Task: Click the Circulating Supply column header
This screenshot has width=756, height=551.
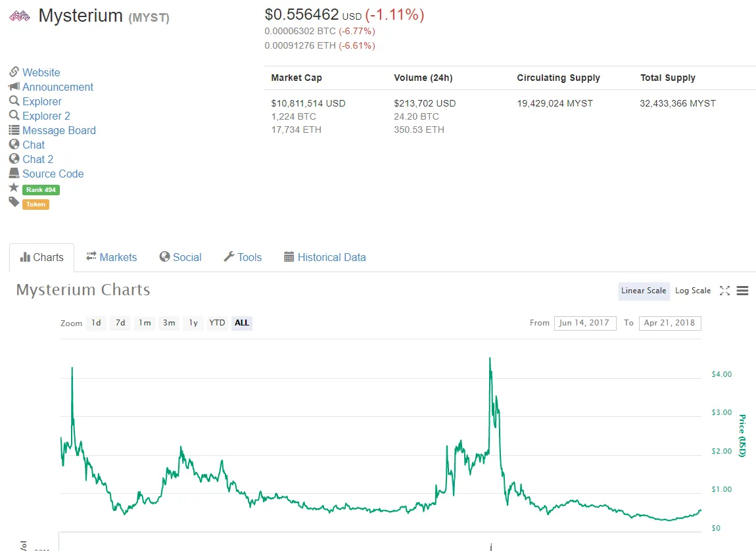Action: coord(558,78)
